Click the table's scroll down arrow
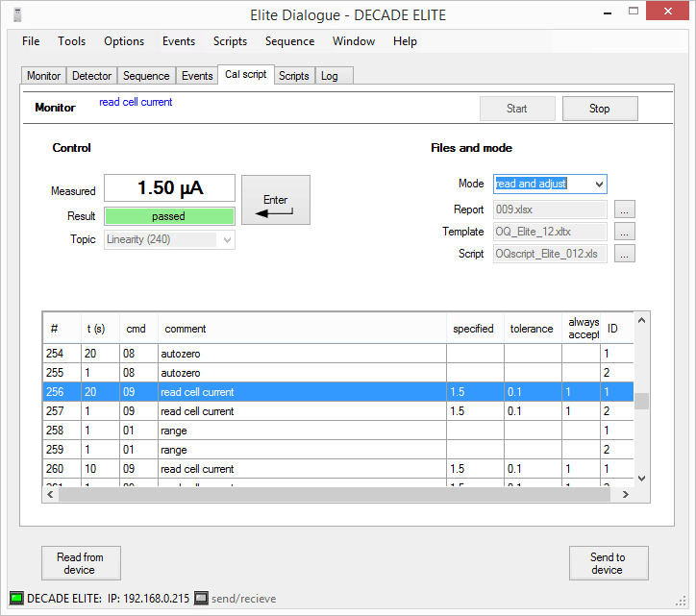Image resolution: width=696 pixels, height=616 pixels. (641, 478)
